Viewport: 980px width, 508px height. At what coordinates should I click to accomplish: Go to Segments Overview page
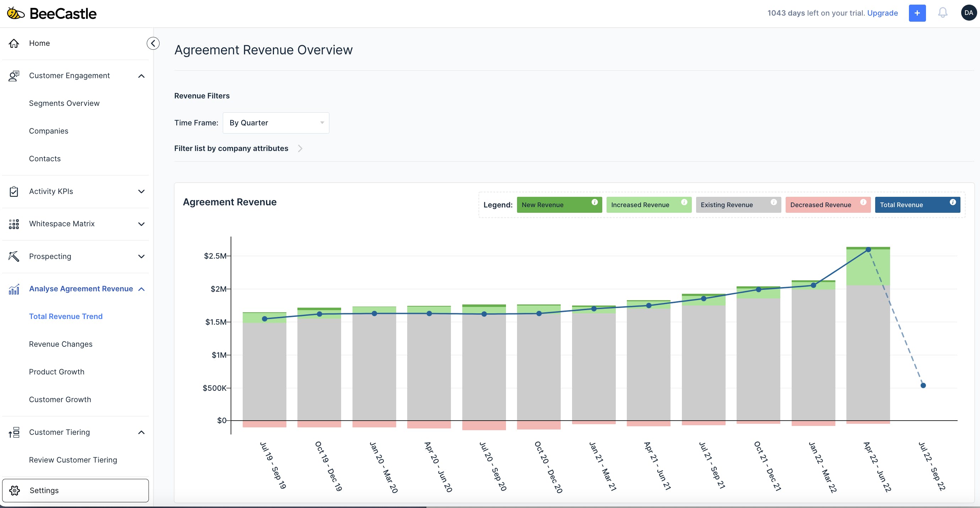[x=64, y=103]
